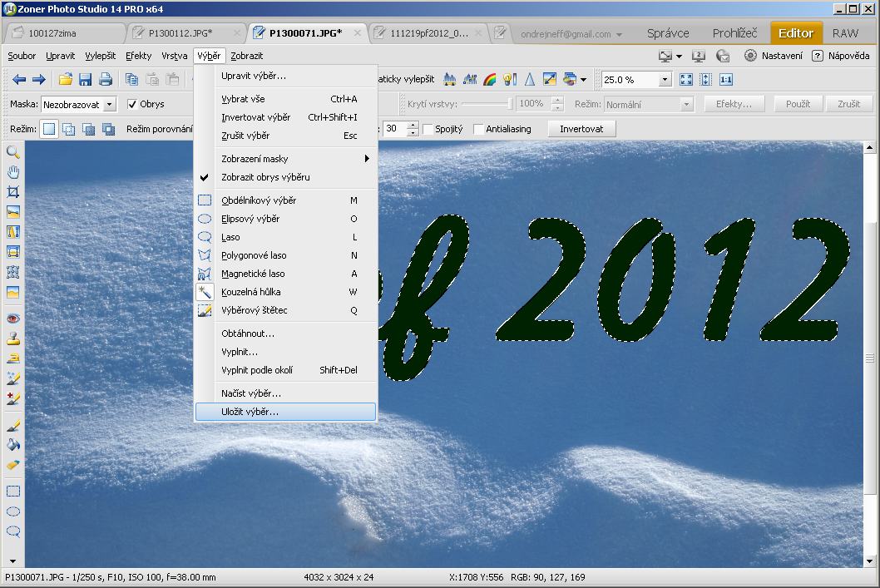Choose the red-eye removal tool
The height and width of the screenshot is (588, 880).
tap(13, 319)
